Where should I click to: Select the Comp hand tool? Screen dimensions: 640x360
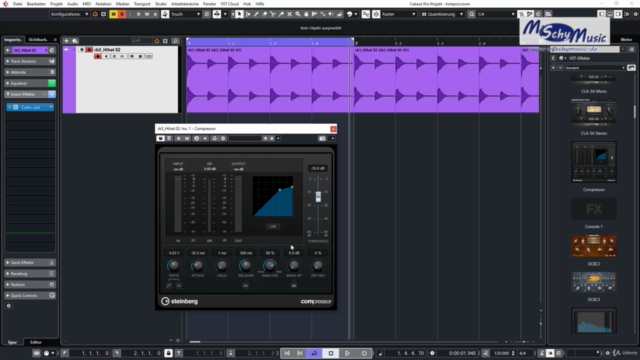point(306,14)
